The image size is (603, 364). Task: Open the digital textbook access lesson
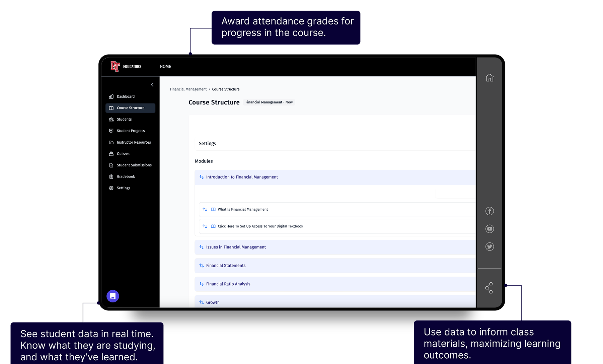pyautogui.click(x=260, y=226)
